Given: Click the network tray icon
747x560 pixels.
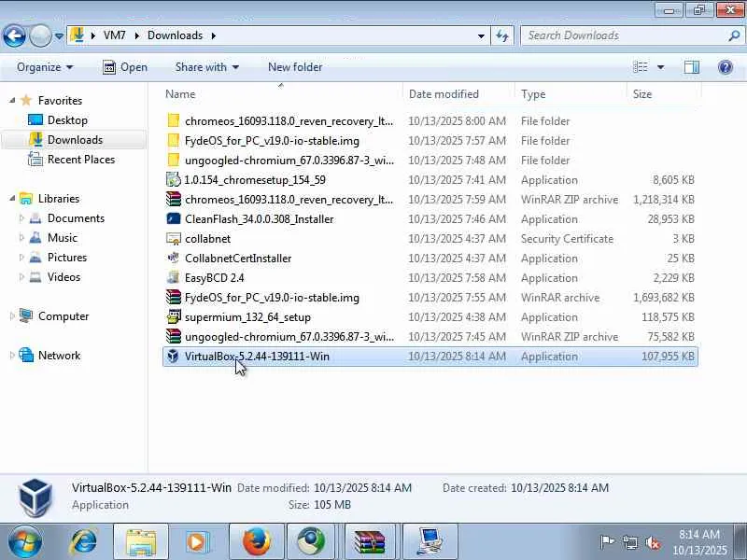Looking at the screenshot, I should tap(630, 542).
